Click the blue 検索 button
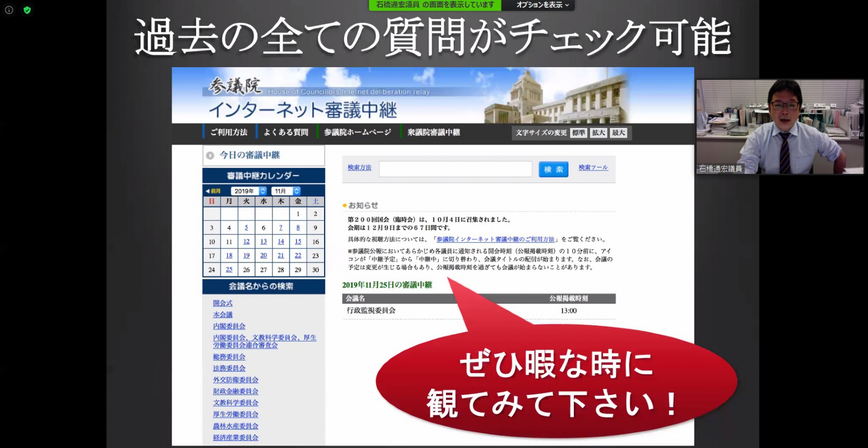The width and height of the screenshot is (868, 448). click(553, 169)
